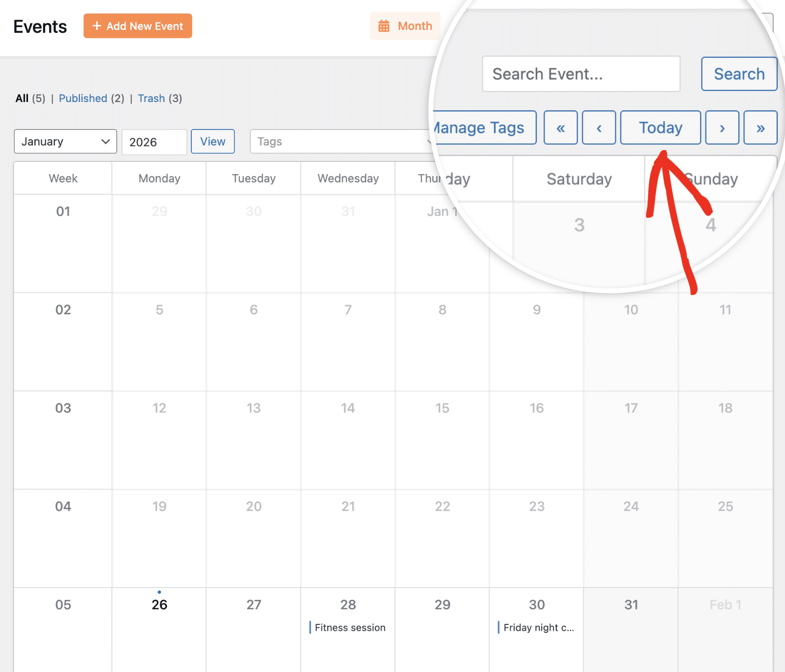This screenshot has width=785, height=672.
Task: Advance to next month with single-right chevron
Action: tap(722, 128)
